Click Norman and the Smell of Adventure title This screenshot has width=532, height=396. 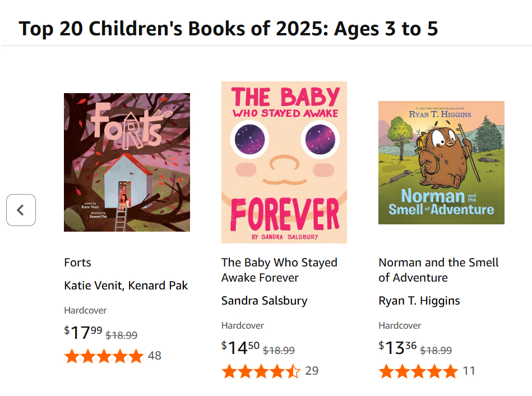point(438,270)
